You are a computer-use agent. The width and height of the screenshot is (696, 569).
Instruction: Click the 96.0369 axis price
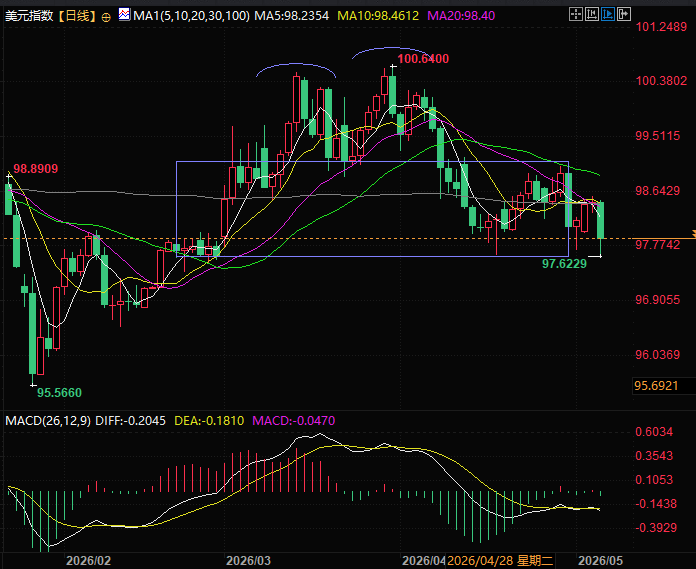tap(658, 355)
